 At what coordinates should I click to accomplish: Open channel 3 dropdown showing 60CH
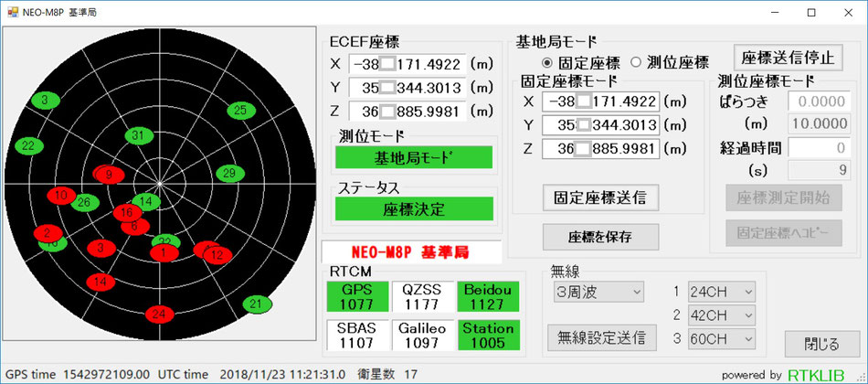(x=722, y=338)
